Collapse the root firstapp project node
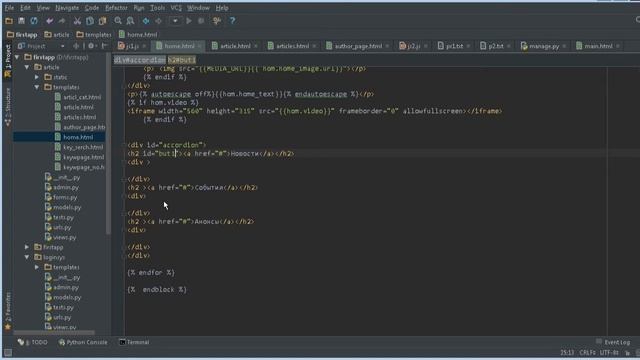Screen dimensions: 640x360 pyautogui.click(x=17, y=57)
